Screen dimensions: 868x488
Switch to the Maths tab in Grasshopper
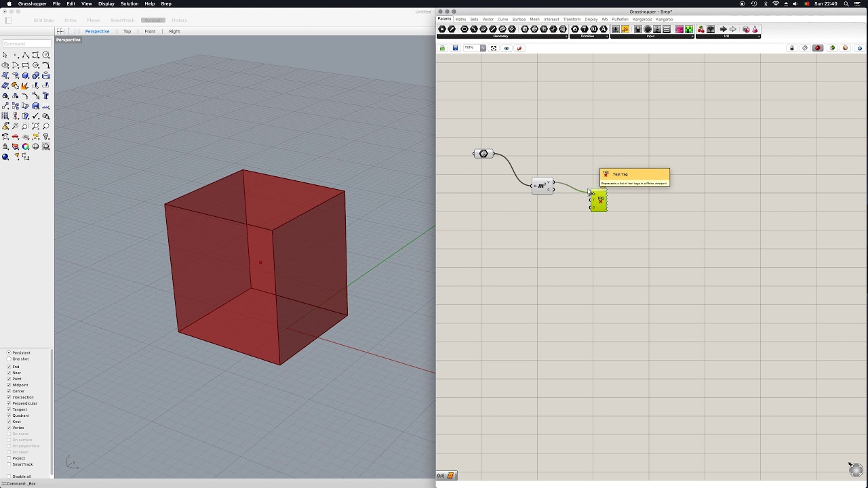pos(460,19)
